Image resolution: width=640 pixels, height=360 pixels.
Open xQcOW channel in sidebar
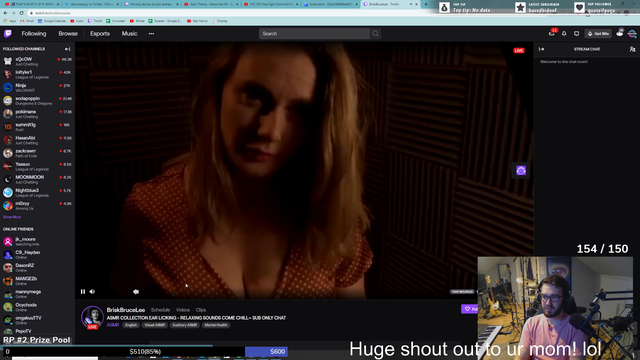click(37, 61)
